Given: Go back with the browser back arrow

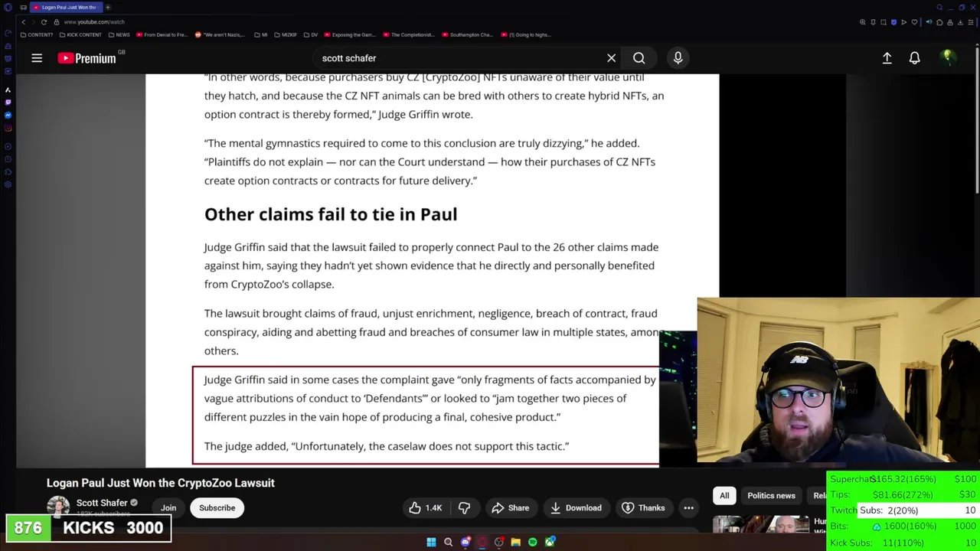Looking at the screenshot, I should [x=23, y=22].
